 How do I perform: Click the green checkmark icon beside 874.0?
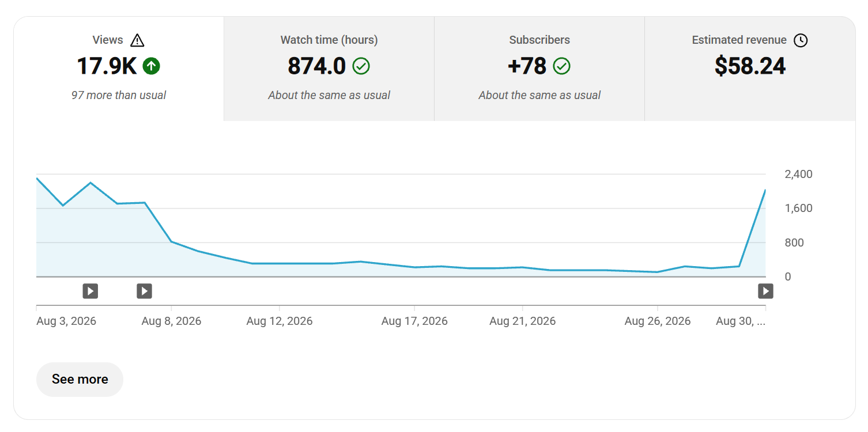[361, 66]
